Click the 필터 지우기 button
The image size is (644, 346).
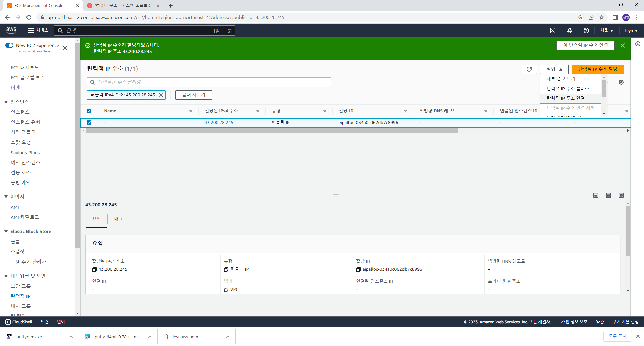(x=194, y=95)
